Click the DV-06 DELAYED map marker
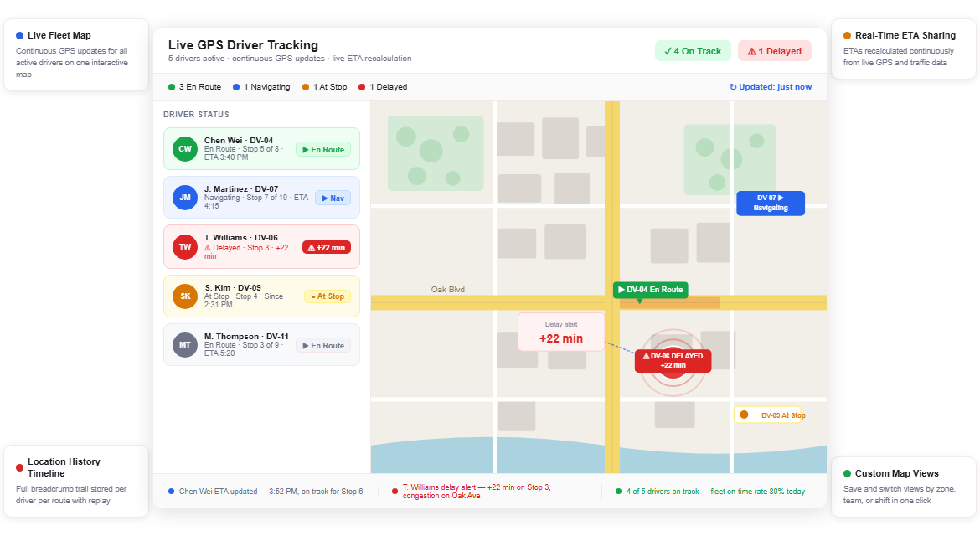This screenshot has width=980, height=536. pyautogui.click(x=673, y=360)
